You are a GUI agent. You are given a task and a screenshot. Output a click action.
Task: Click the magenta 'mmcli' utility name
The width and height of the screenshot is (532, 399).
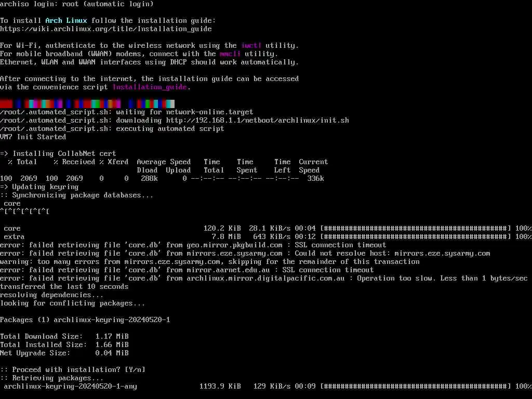230,54
